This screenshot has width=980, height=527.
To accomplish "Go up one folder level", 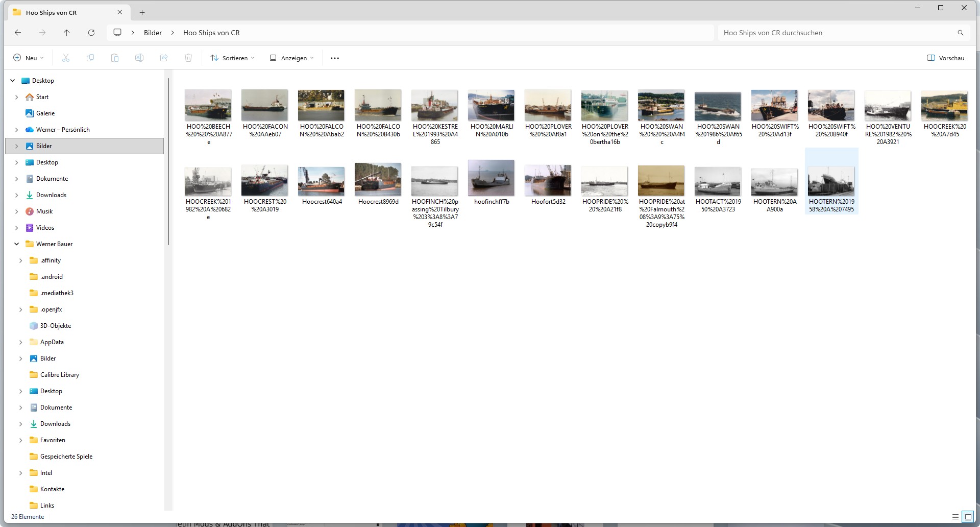I will point(67,33).
